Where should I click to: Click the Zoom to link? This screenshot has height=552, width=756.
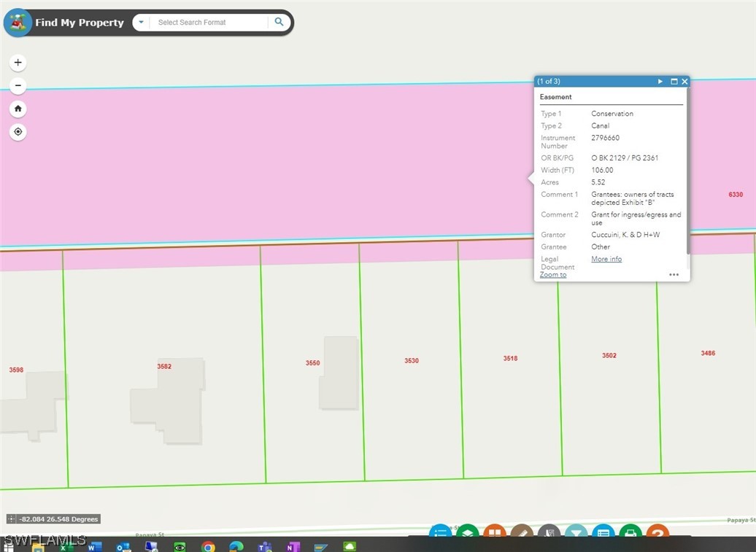pos(553,275)
